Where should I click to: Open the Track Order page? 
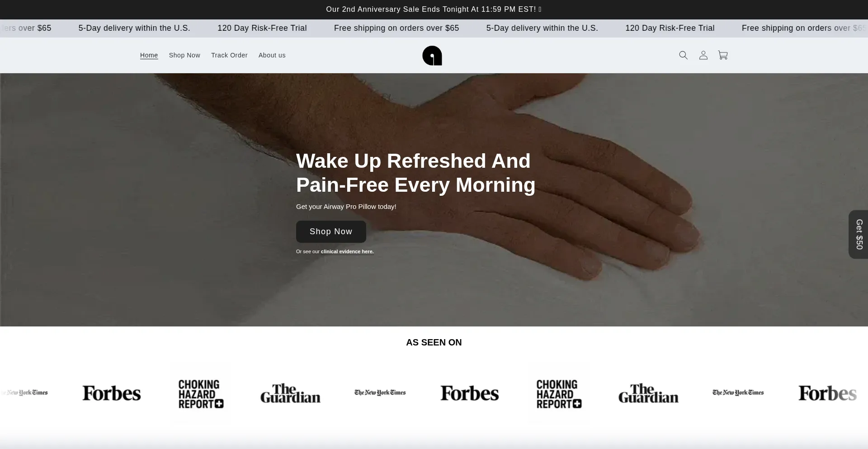[x=229, y=55]
